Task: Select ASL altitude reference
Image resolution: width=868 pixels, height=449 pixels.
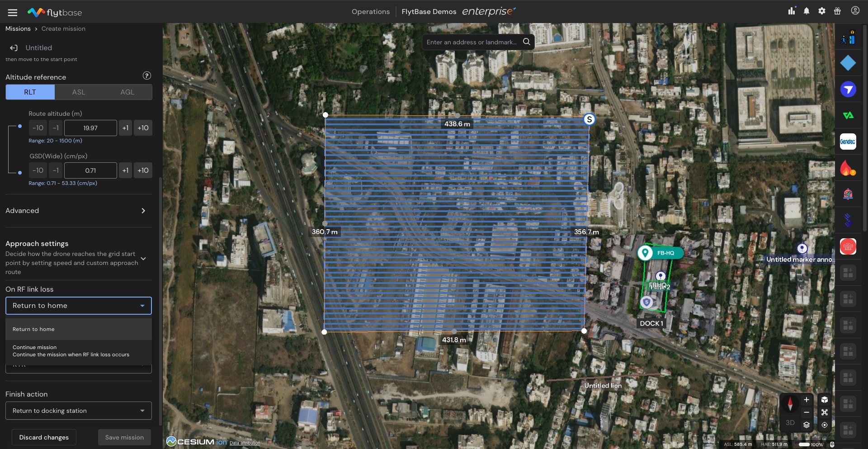Action: (79, 92)
